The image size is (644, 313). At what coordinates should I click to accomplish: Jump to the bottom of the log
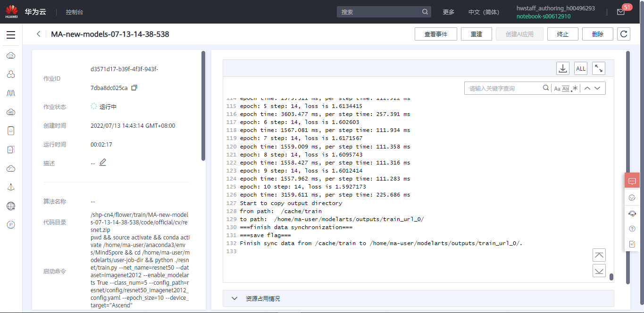pyautogui.click(x=599, y=271)
